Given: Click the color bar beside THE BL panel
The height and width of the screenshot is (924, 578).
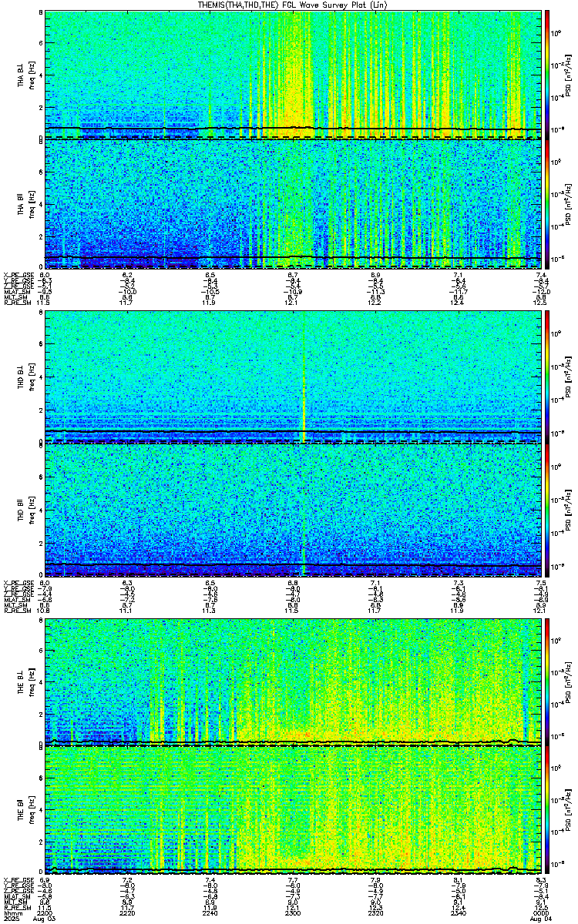Looking at the screenshot, I should tap(548, 681).
